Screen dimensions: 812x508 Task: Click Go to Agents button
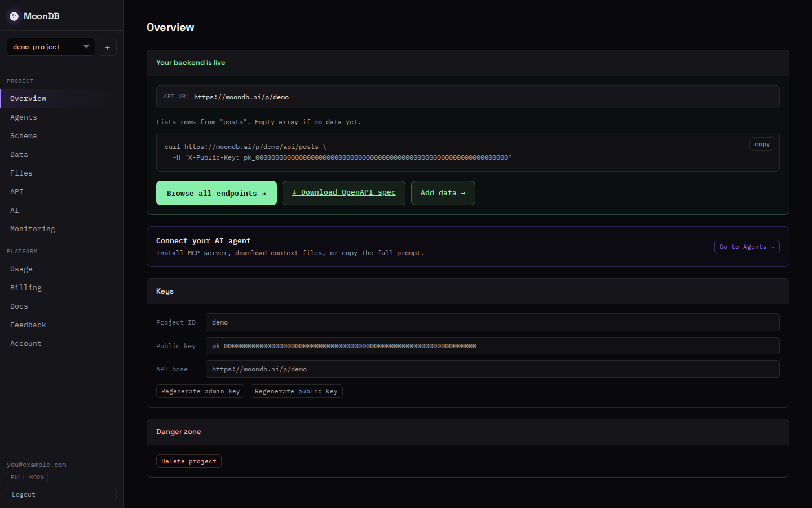(747, 247)
